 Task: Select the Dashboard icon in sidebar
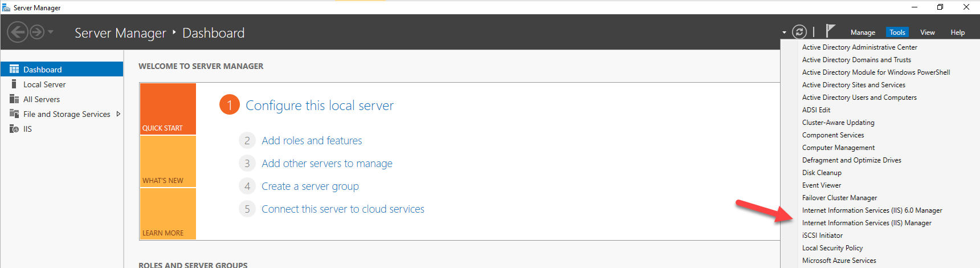pyautogui.click(x=14, y=69)
